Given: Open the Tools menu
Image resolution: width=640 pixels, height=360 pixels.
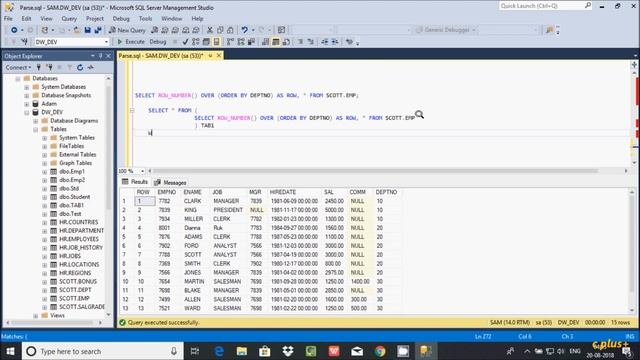Looking at the screenshot, I should pos(145,19).
